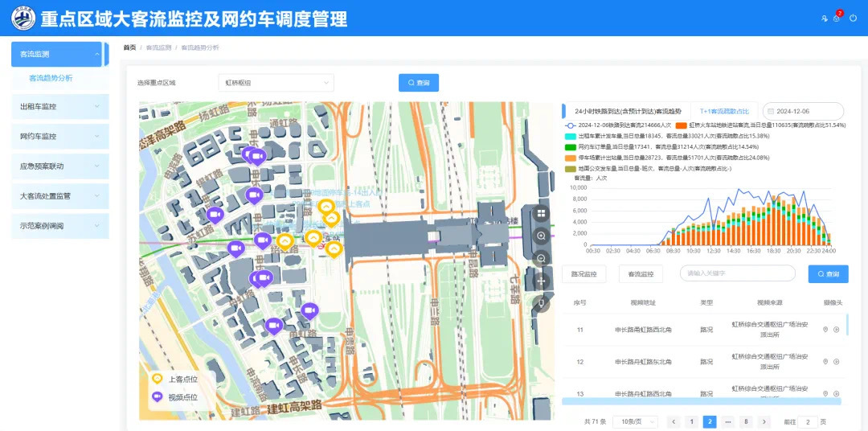Click the 共 71 条 total count
Viewport: 868px width, 431px height.
(x=595, y=422)
